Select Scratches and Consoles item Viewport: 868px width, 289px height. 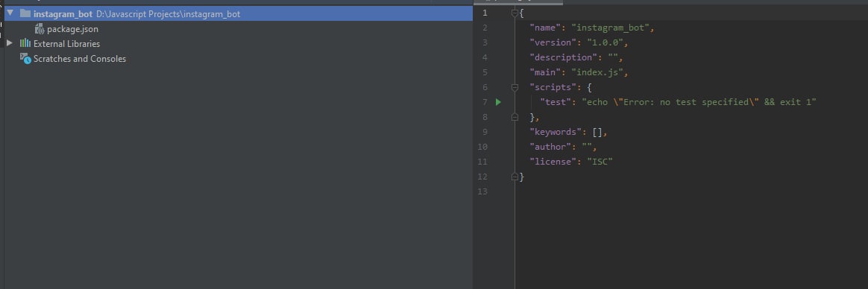80,59
